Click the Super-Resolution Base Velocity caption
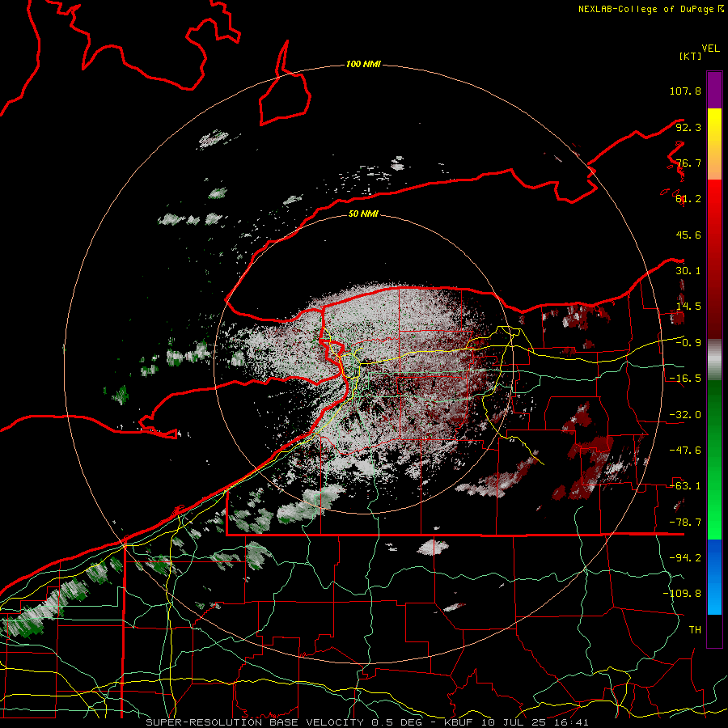This screenshot has height=728, width=728. point(367,722)
